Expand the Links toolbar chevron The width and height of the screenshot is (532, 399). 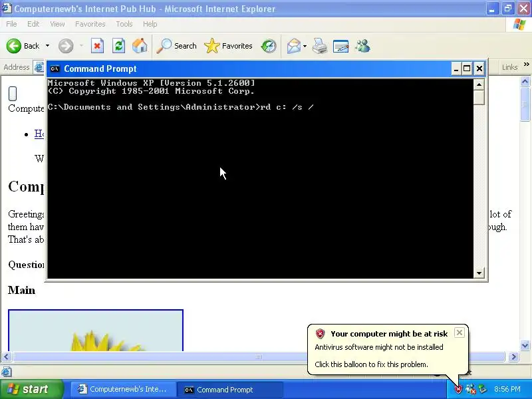click(x=526, y=65)
